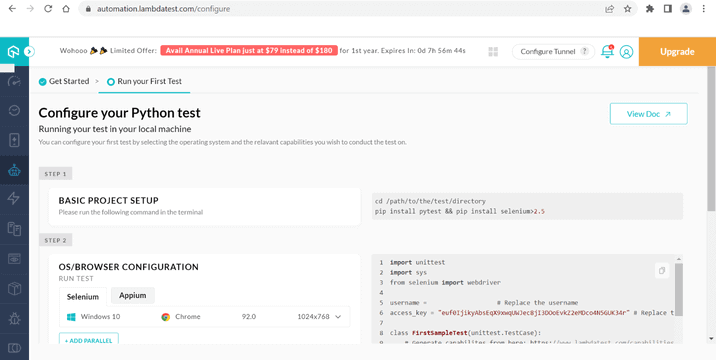The height and width of the screenshot is (360, 716).
Task: Open the box package sidebar icon
Action: pos(14,289)
